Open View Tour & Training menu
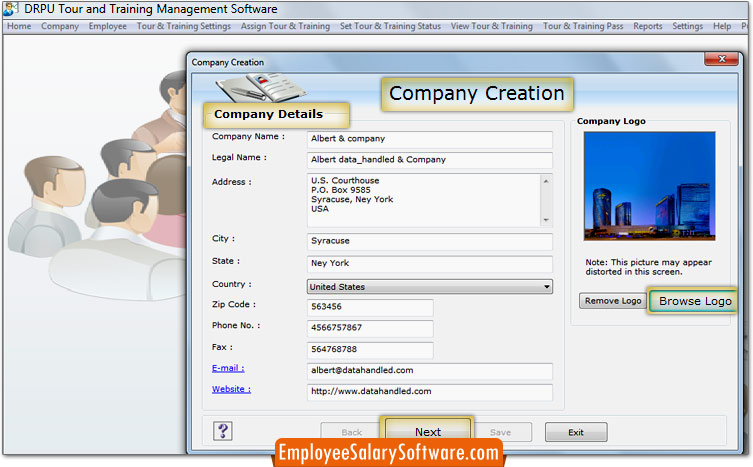753x467 pixels. coord(491,26)
